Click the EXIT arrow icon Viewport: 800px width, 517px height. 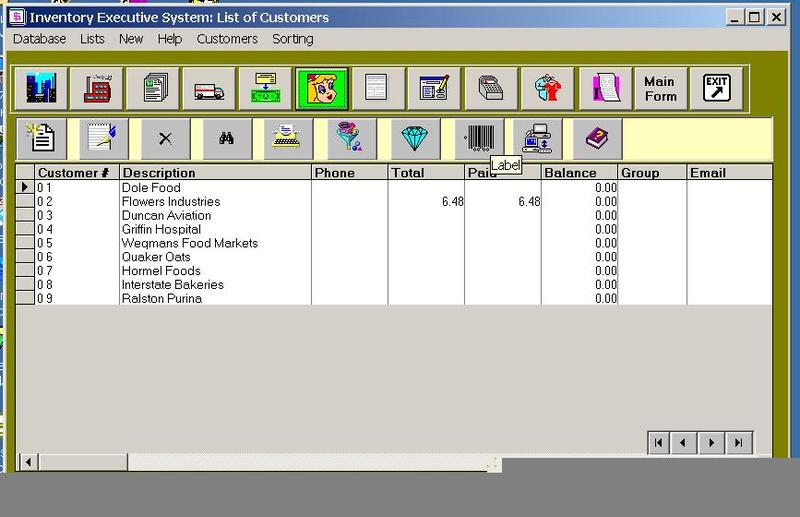(x=716, y=89)
